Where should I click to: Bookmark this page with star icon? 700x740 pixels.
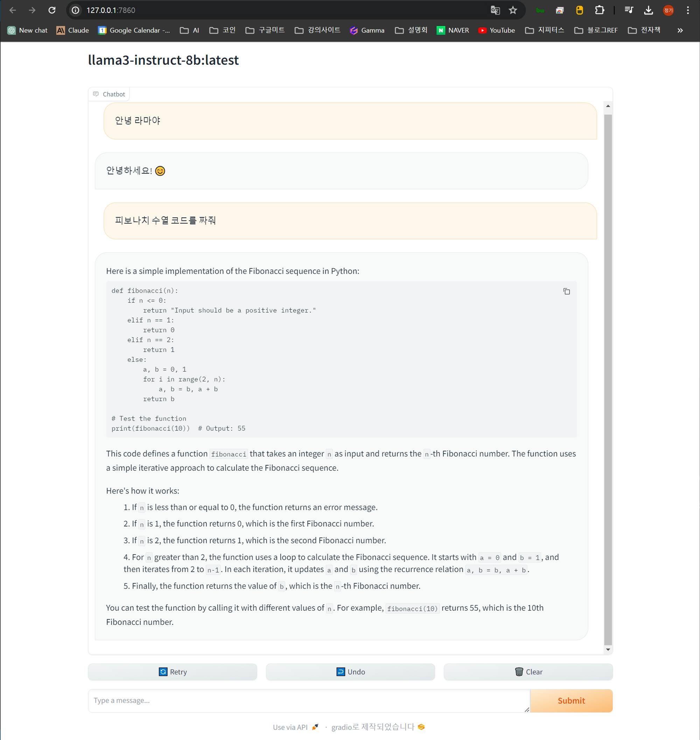coord(513,10)
